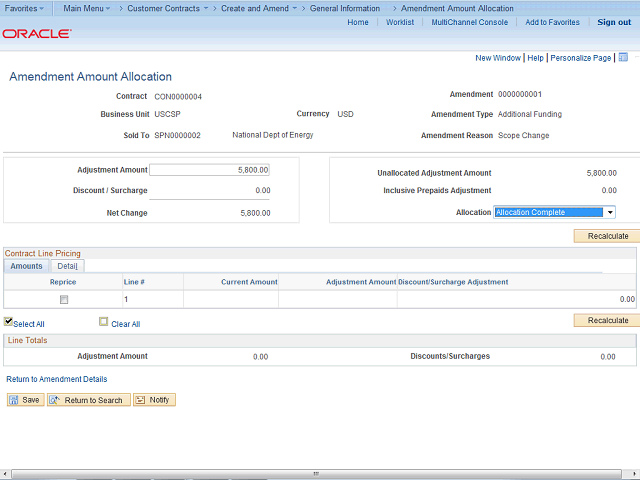The width and height of the screenshot is (640, 480).
Task: Click the Notify button
Action: (154, 400)
